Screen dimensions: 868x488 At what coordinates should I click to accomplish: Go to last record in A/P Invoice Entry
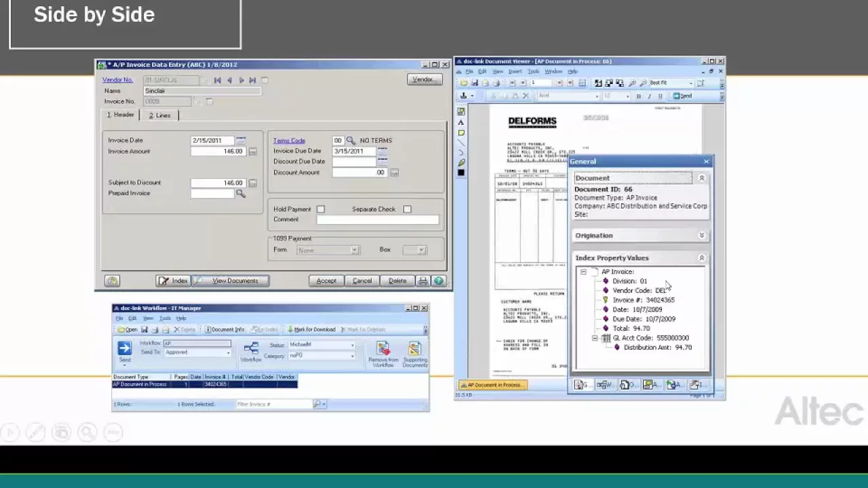coord(252,81)
